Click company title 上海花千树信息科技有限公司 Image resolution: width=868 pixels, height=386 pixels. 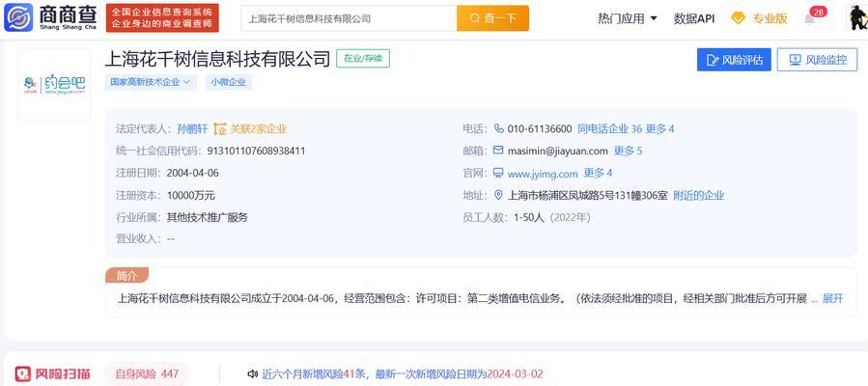[x=217, y=58]
